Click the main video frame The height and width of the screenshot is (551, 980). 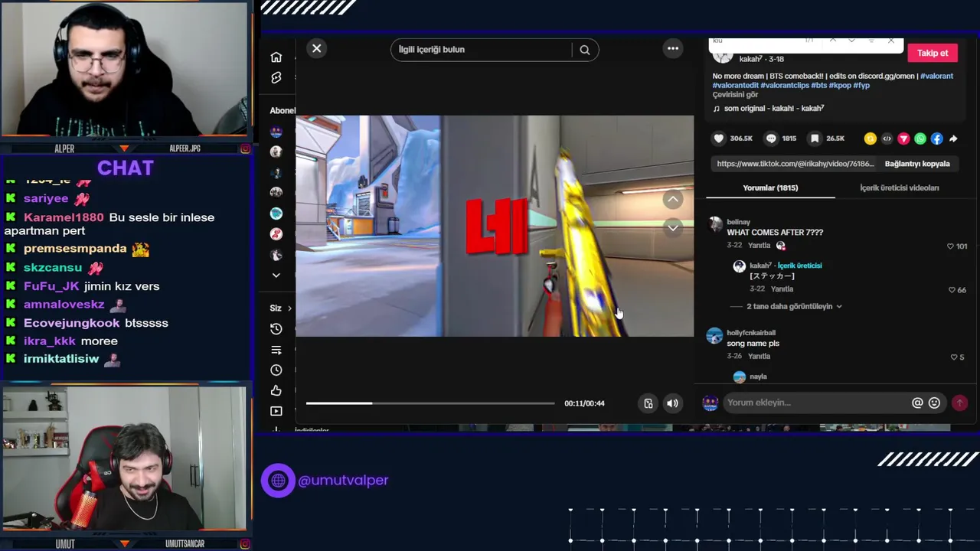point(495,227)
